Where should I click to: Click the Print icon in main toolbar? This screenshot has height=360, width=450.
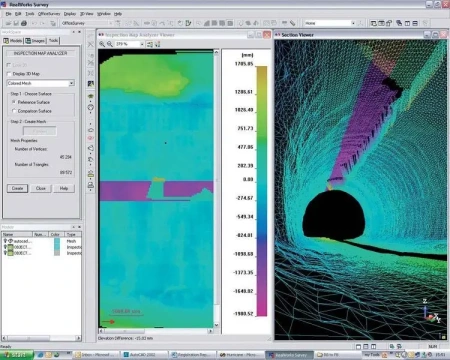24,23
